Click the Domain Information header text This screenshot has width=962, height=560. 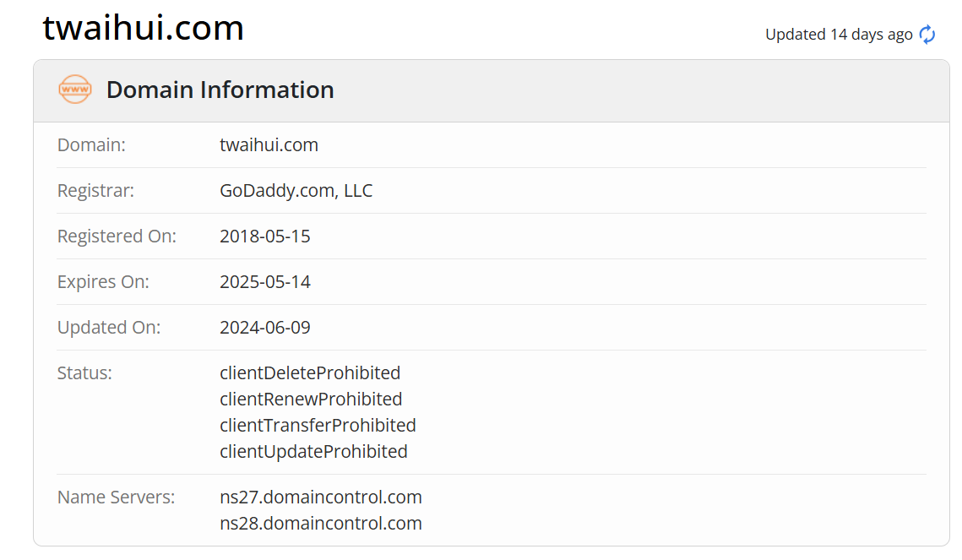(x=220, y=90)
